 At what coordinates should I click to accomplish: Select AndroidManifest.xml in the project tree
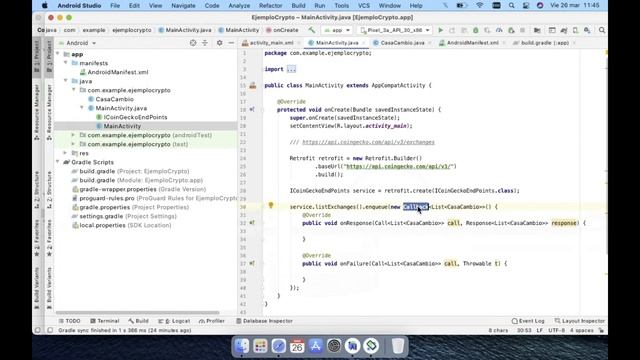118,72
